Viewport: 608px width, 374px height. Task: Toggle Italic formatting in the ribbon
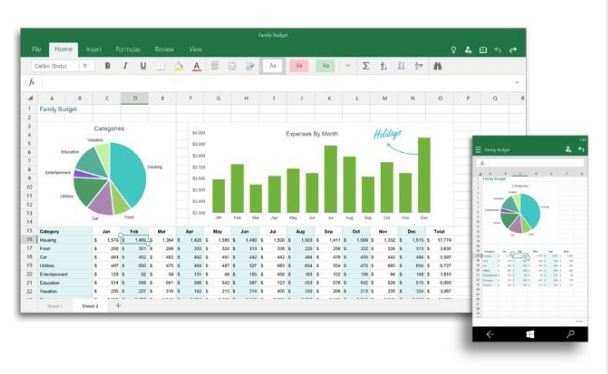pyautogui.click(x=125, y=66)
